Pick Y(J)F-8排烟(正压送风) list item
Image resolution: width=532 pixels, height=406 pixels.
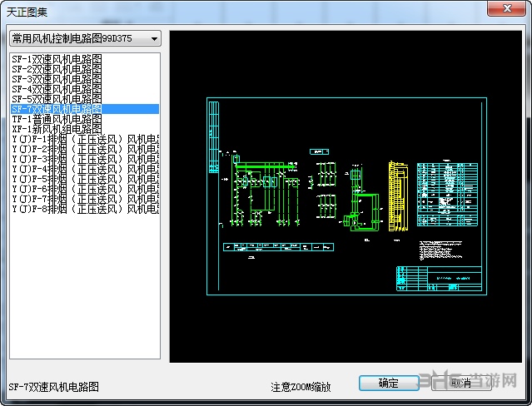click(x=83, y=209)
